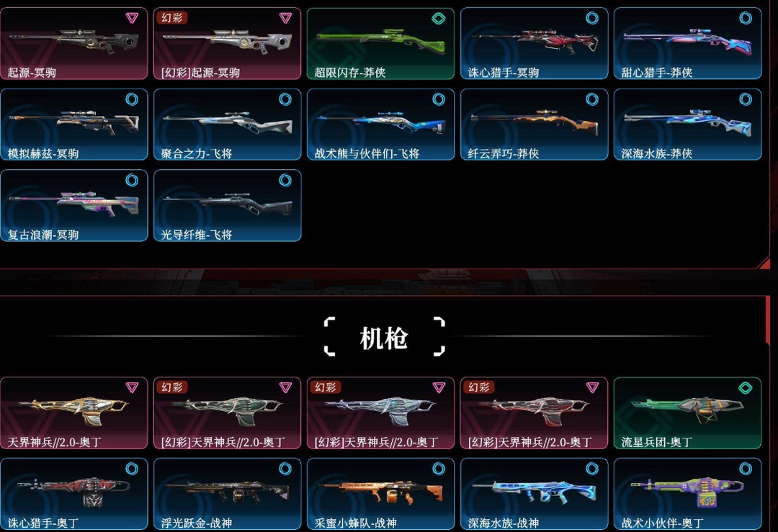Click blue circle tier icon on 战术小伙伴-奥丁

[746, 469]
